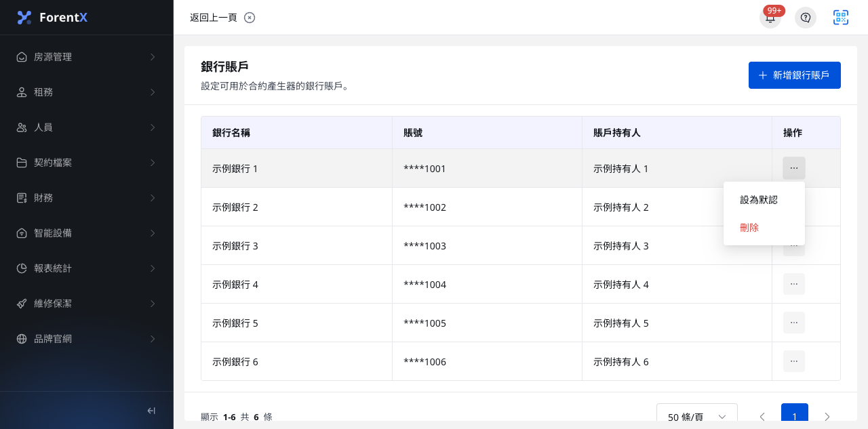
Task: Open 報表統計 sidebar menu item
Action: [87, 268]
